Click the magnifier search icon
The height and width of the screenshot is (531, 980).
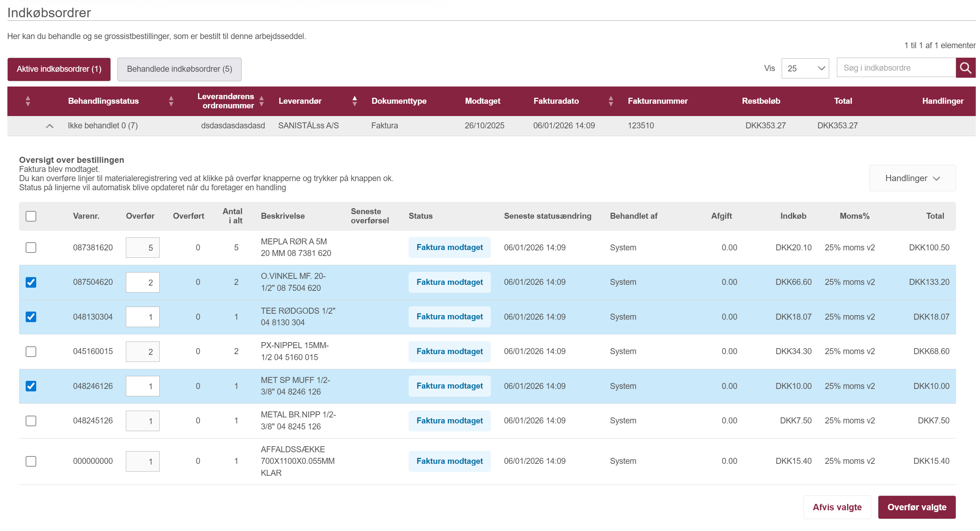pyautogui.click(x=965, y=68)
